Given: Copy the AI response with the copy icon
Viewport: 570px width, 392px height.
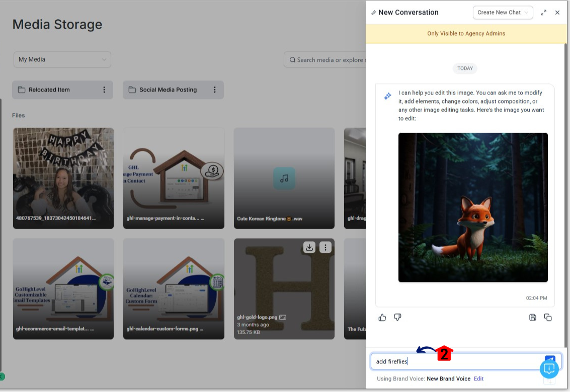Looking at the screenshot, I should coord(548,317).
